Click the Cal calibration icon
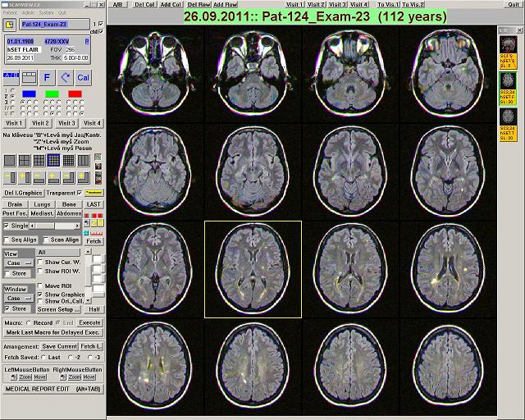The height and width of the screenshot is (420, 525). tap(83, 77)
